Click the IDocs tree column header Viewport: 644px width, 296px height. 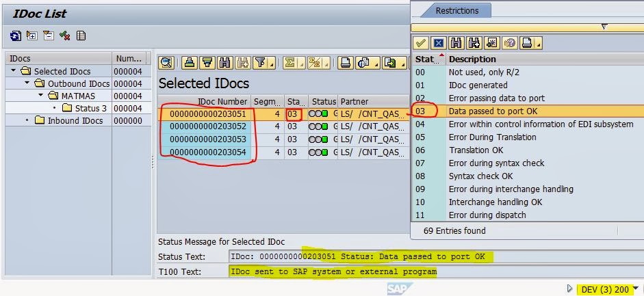coord(59,59)
